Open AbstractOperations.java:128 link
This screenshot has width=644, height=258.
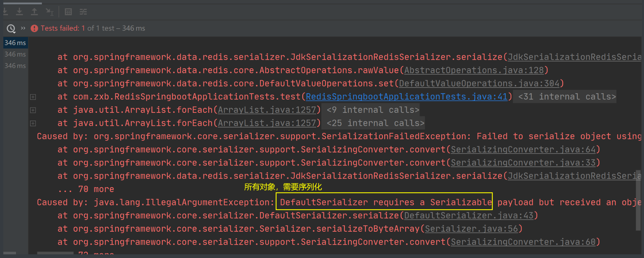click(474, 70)
